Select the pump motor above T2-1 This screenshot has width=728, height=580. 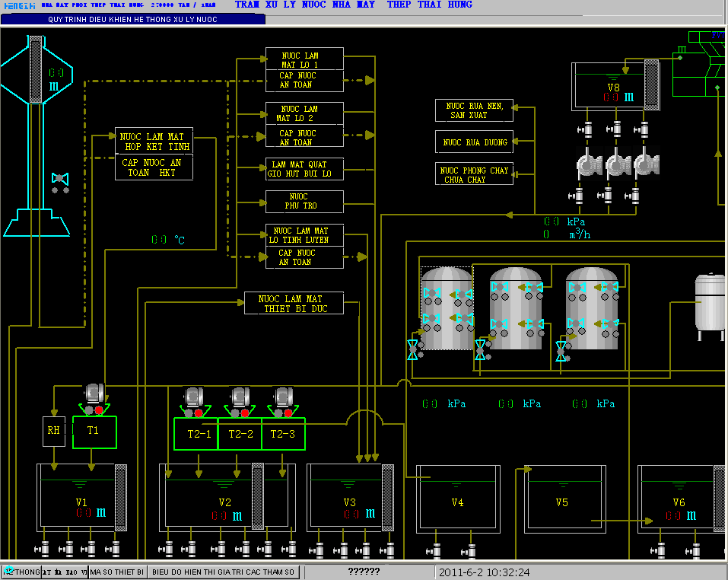coord(193,396)
